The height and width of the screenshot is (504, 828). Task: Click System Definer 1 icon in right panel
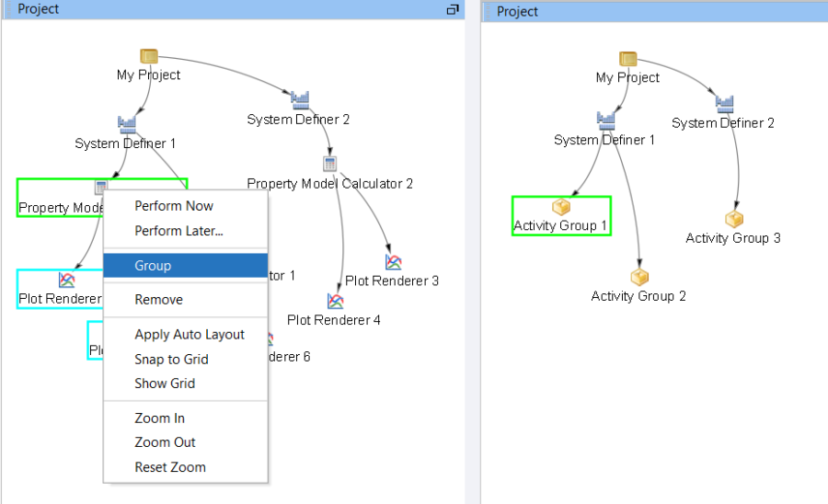pyautogui.click(x=604, y=120)
